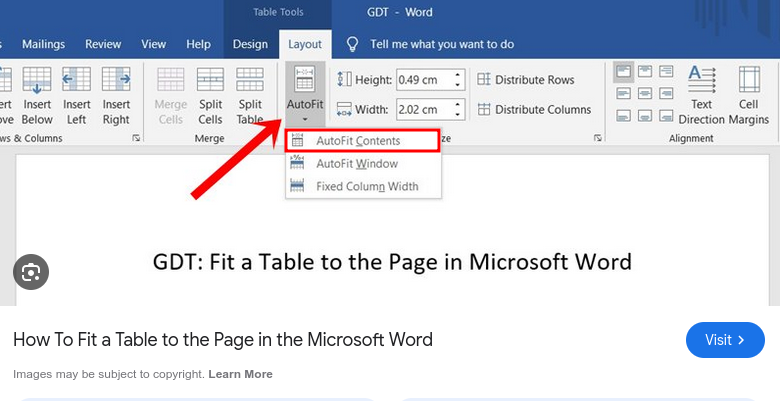Switch to the Table Tools Design tab
Screen dimensions: 780x401
click(250, 44)
